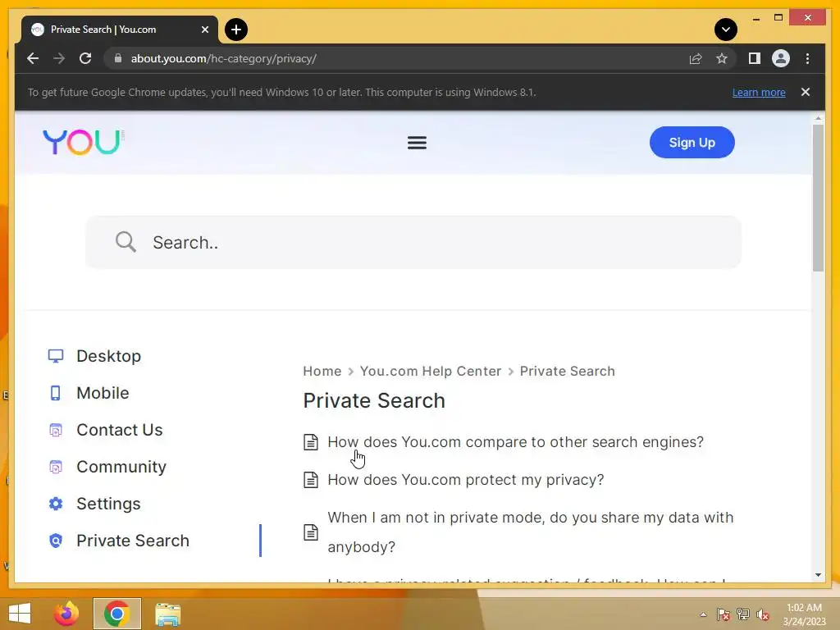The image size is (840, 630).
Task: Open the Settings category
Action: (108, 504)
